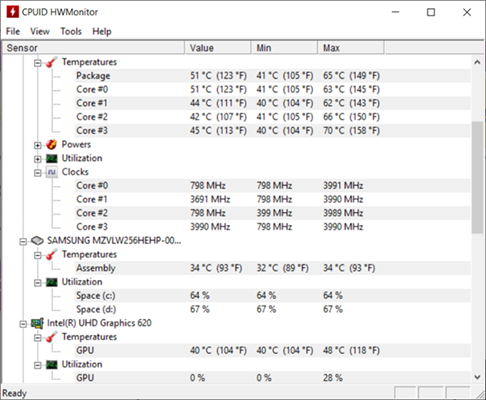Screen dimensions: 486x400
Task: Select the Core #2 temperature row at 42 °C
Action: click(272, 117)
